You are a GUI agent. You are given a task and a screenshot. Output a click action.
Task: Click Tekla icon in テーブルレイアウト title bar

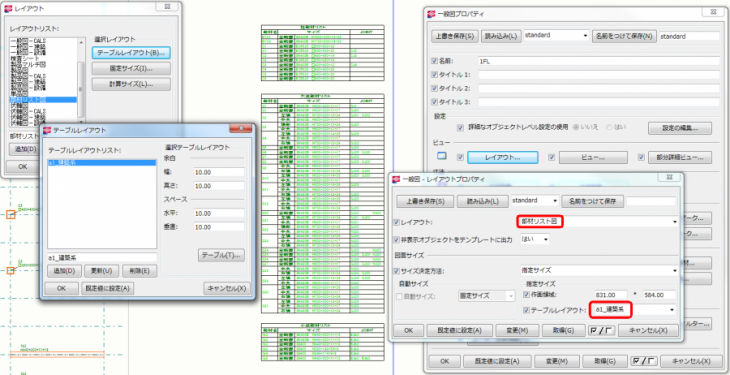tap(47, 130)
